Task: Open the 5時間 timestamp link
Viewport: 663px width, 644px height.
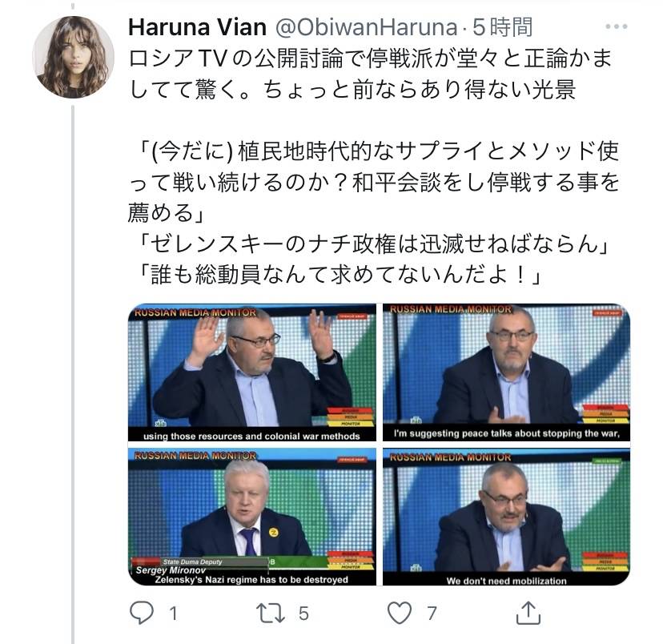Action: tap(502, 27)
